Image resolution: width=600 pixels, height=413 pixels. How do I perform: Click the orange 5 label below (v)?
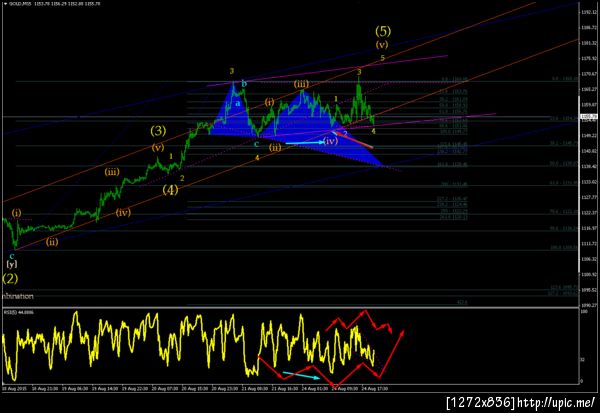382,58
